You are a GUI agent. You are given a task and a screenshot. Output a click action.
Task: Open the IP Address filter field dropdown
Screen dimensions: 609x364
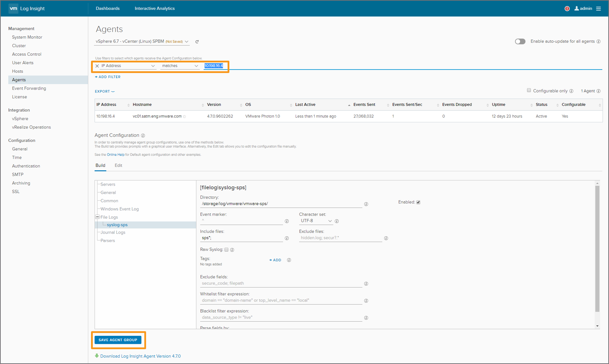pyautogui.click(x=128, y=66)
